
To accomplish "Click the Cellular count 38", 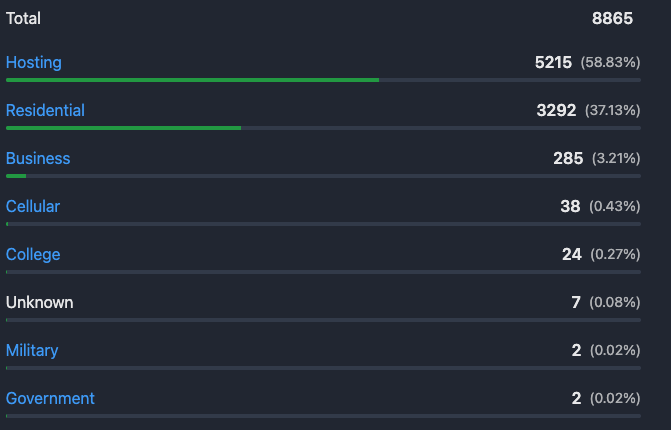I will 570,206.
